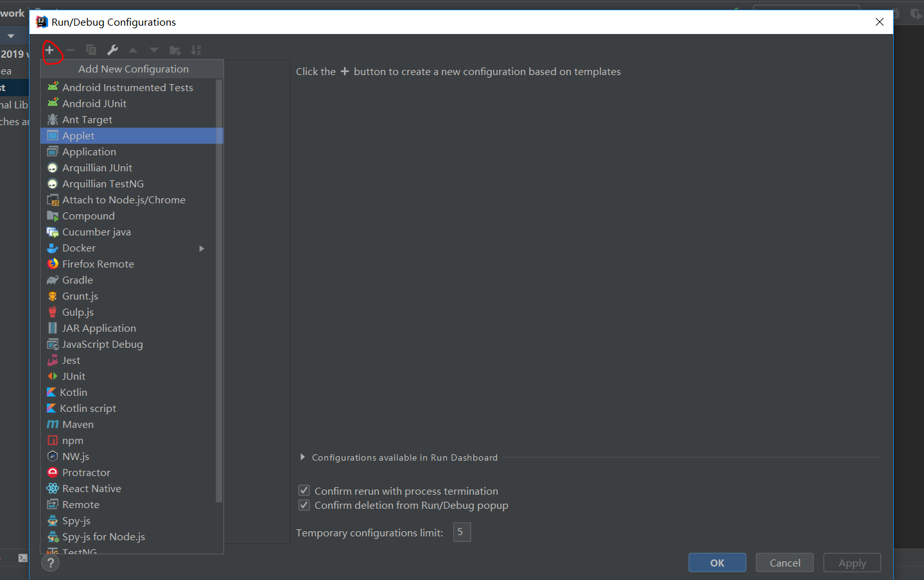
Task: Select the highlighted Applet entry
Action: coord(132,135)
